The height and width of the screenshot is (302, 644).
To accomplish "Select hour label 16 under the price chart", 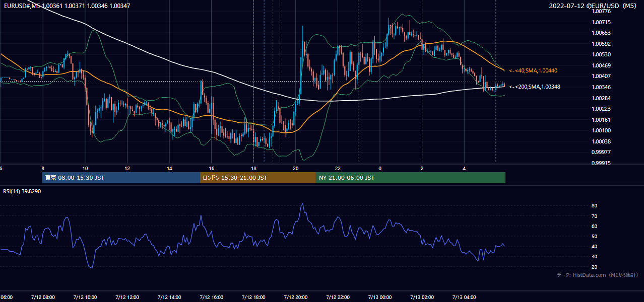I will (x=212, y=168).
